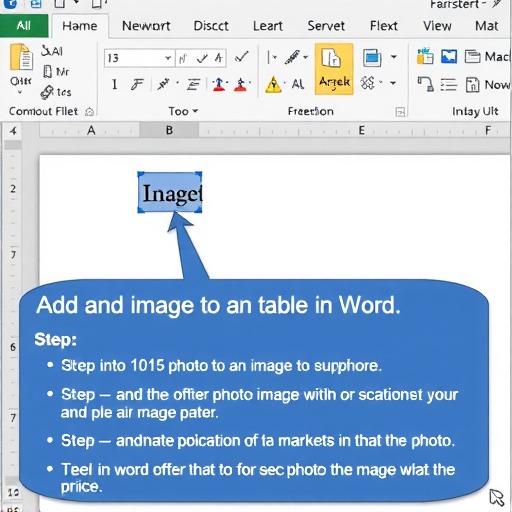Open the font size dropdown showing 13
Image resolution: width=512 pixels, height=512 pixels.
pyautogui.click(x=168, y=58)
